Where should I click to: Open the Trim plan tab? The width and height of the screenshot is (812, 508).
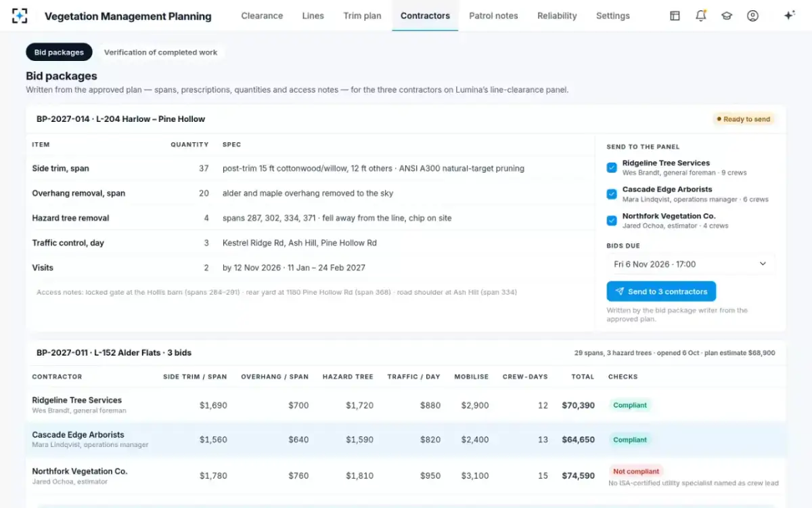362,16
